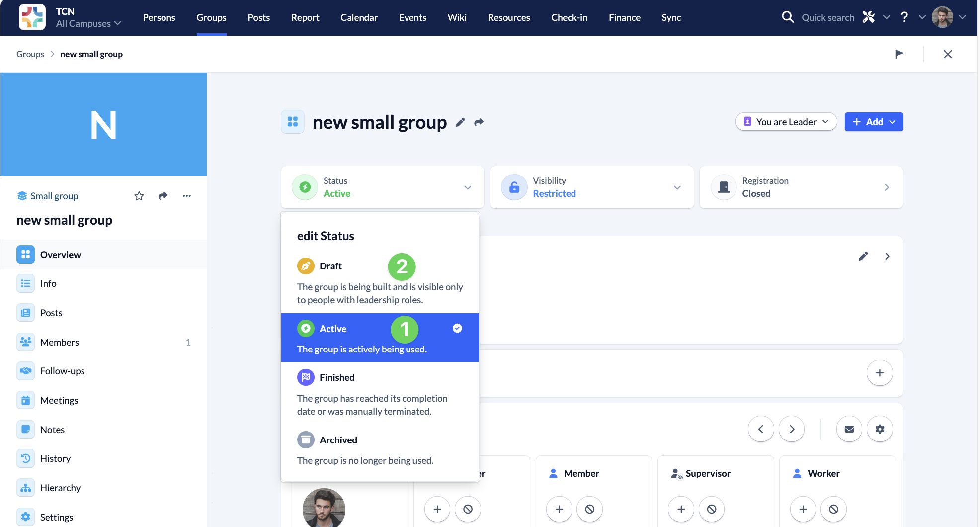Image resolution: width=980 pixels, height=527 pixels.
Task: Open Members in the sidebar
Action: [x=60, y=342]
